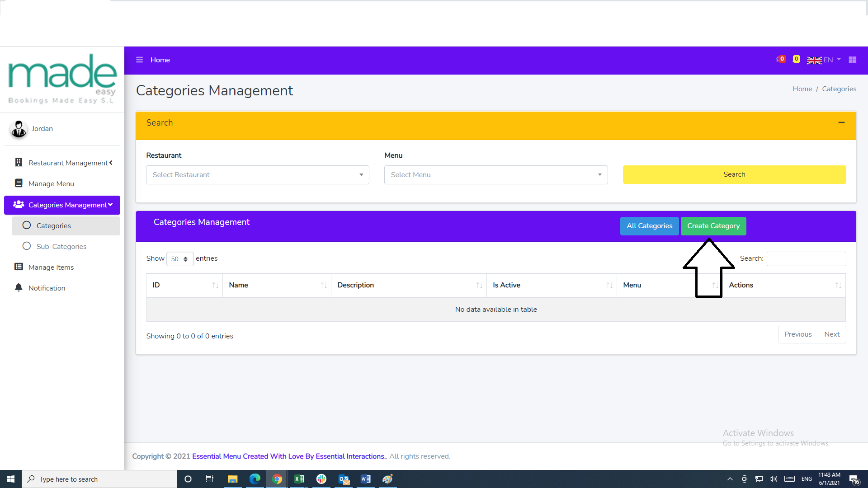Click the Windows taskbar search box
868x488 pixels.
tap(99, 479)
